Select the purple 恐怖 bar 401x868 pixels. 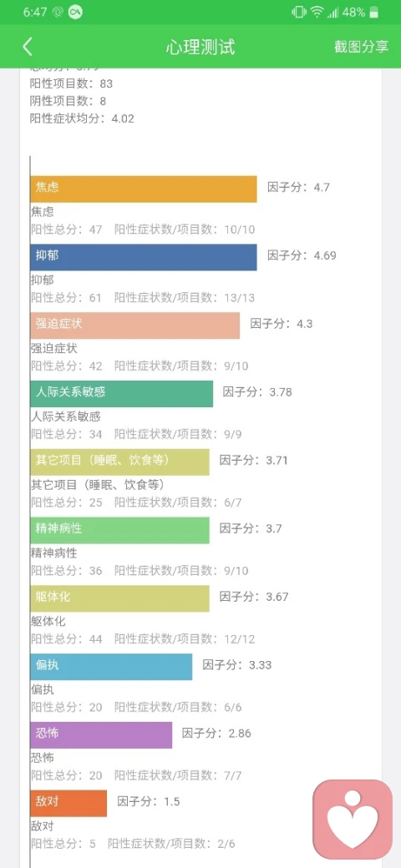click(x=101, y=734)
